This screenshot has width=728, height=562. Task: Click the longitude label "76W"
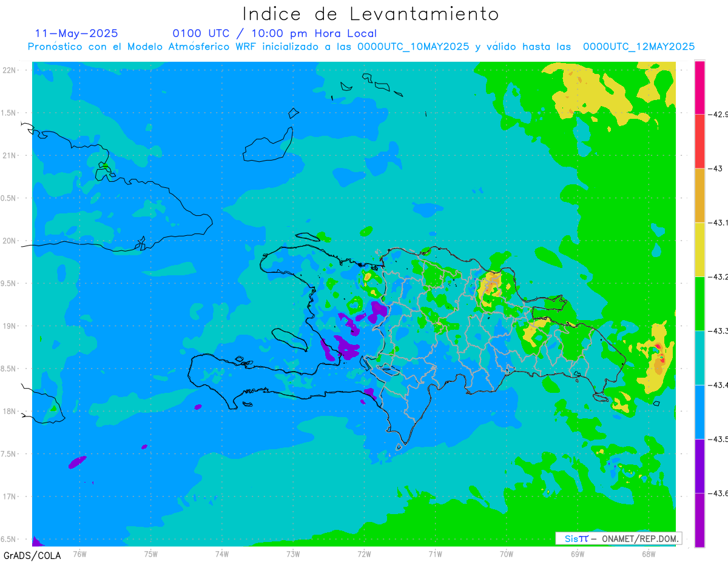(x=79, y=554)
